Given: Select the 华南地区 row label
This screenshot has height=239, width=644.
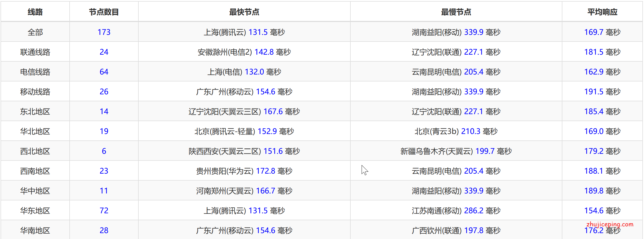Looking at the screenshot, I should (35, 230).
